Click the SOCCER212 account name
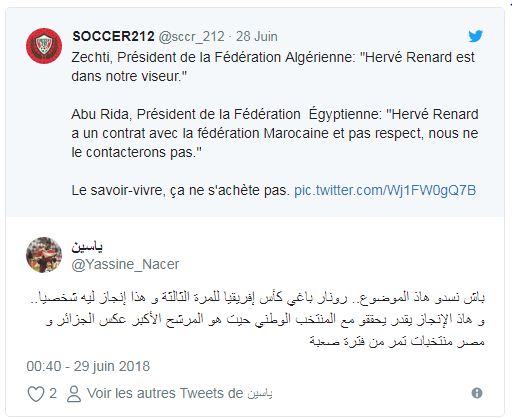 pos(113,36)
